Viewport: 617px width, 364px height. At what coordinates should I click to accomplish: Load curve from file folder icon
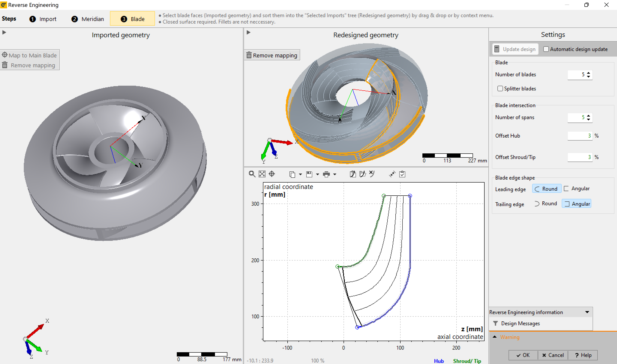click(363, 174)
